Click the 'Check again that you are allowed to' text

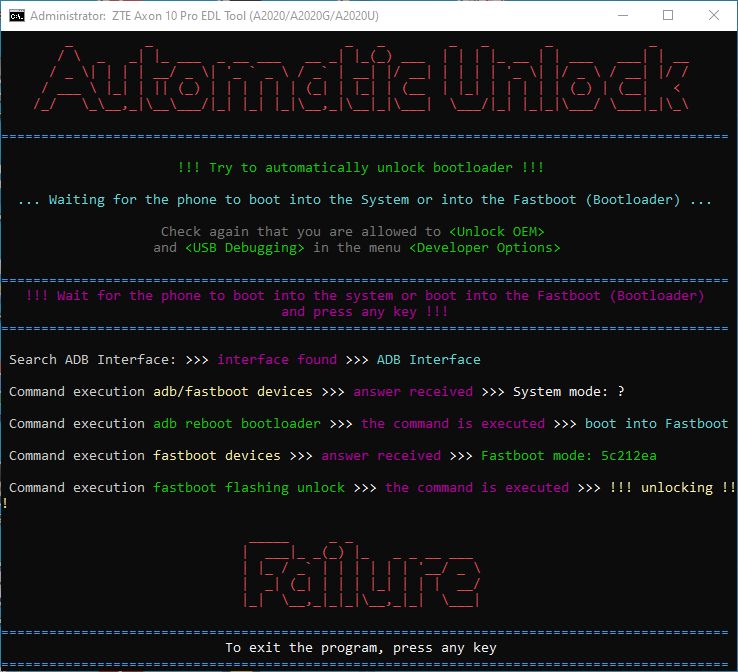[301, 232]
